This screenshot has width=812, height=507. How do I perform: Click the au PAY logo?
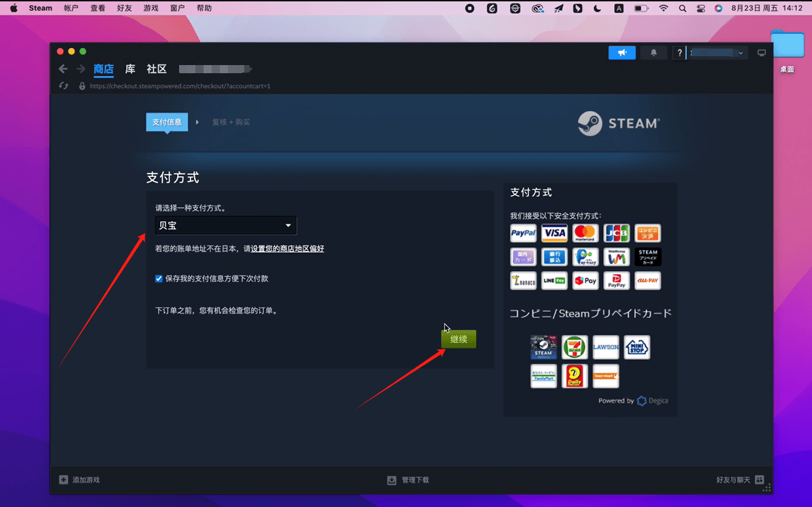point(647,281)
